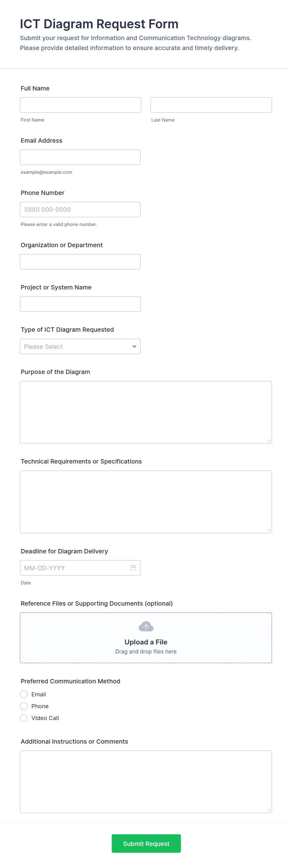Focus the Email Address input box
Image resolution: width=289 pixels, height=868 pixels.
coord(80,157)
